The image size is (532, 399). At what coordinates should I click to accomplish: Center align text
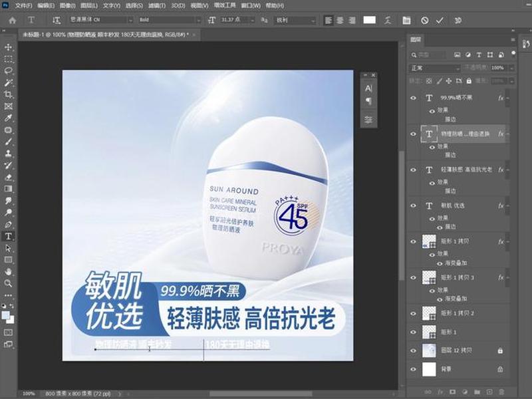click(x=340, y=21)
